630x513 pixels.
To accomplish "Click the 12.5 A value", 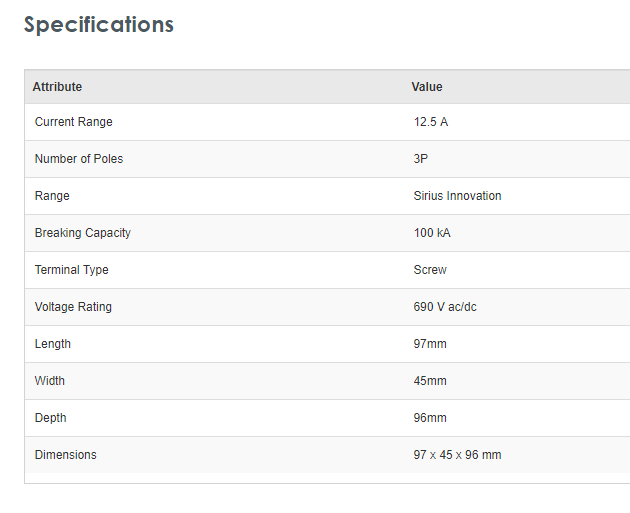I will 431,122.
